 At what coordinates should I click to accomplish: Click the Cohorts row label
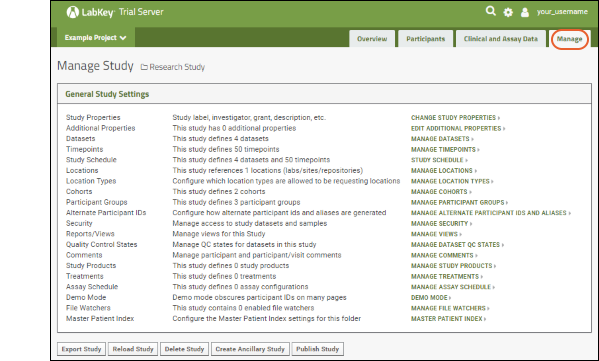click(x=79, y=192)
